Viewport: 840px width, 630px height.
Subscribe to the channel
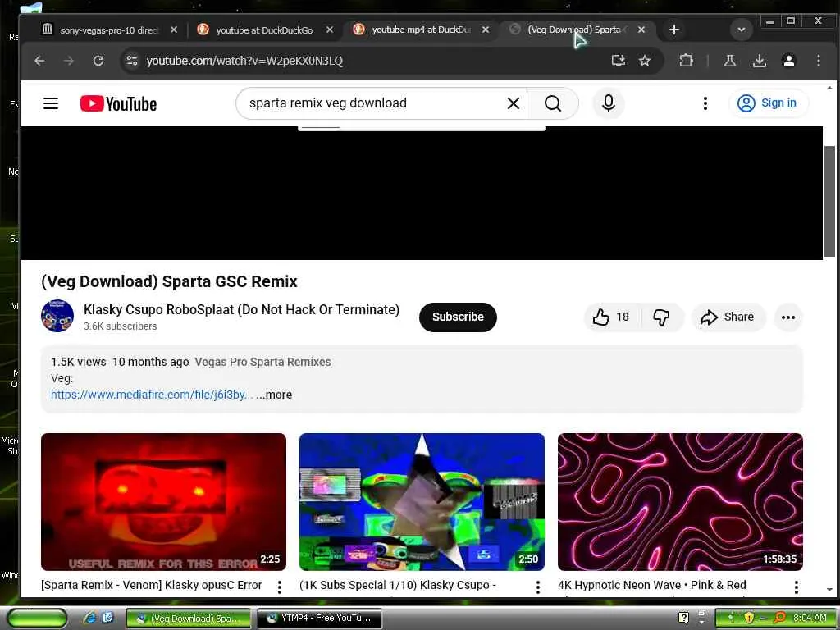(458, 317)
